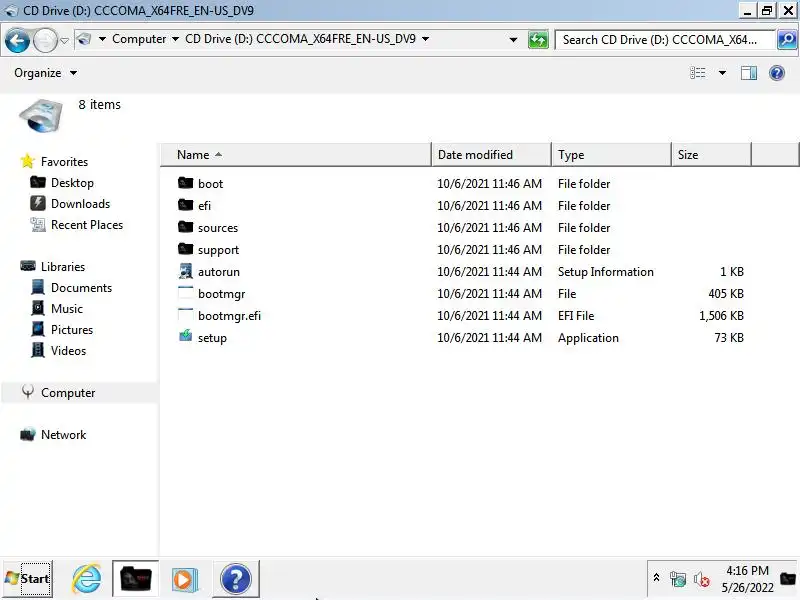Toggle the preview pane button
The width and height of the screenshot is (800, 600).
tap(748, 73)
